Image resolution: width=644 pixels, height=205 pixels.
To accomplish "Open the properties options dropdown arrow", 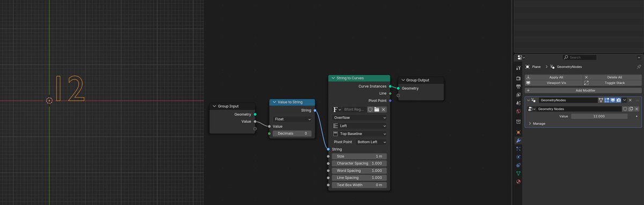I will 639,57.
